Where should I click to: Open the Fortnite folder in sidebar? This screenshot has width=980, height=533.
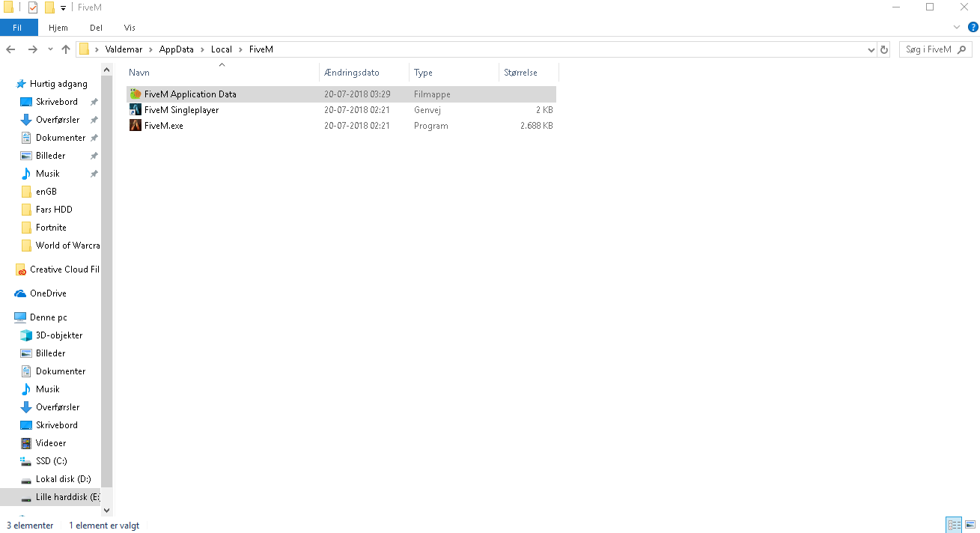coord(51,228)
